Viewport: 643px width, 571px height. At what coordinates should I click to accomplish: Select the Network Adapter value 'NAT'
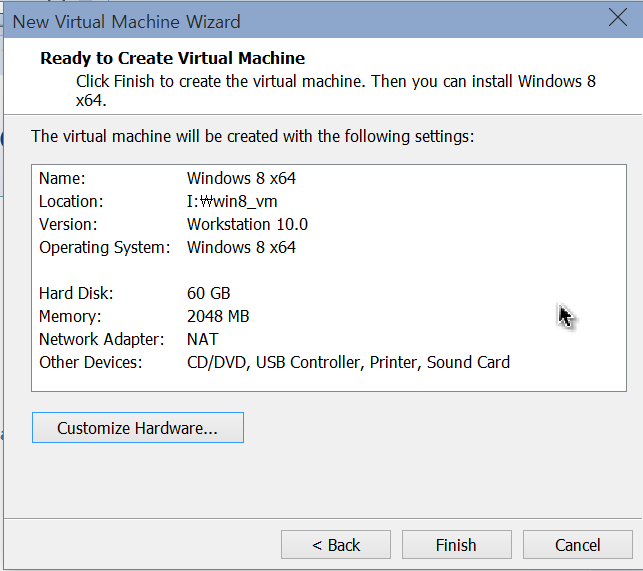203,339
